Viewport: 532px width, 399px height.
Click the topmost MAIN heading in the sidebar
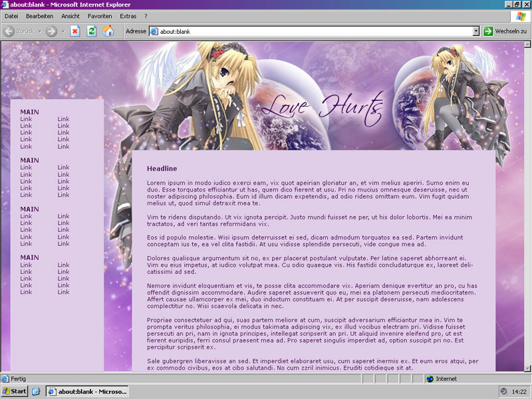tap(29, 112)
